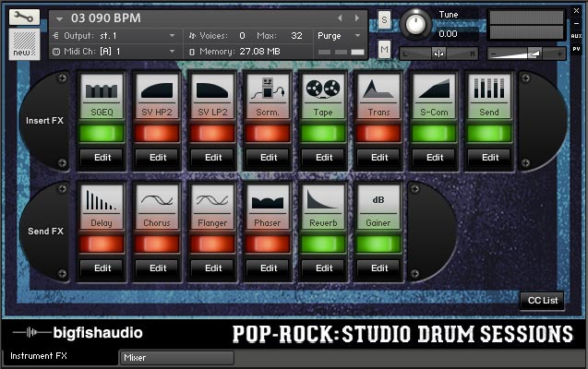Bypass the Reverb green power light
This screenshot has width=588, height=369.
(323, 244)
